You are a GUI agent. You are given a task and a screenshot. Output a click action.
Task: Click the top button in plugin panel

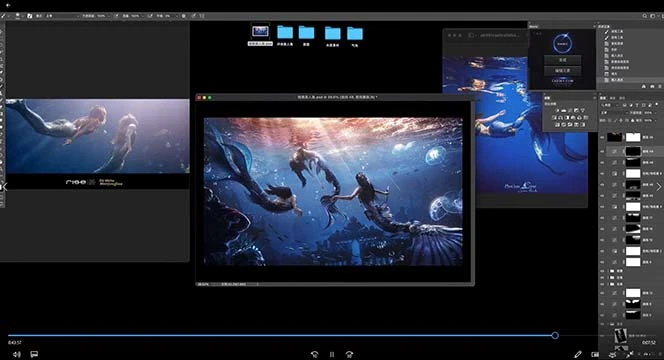point(562,60)
